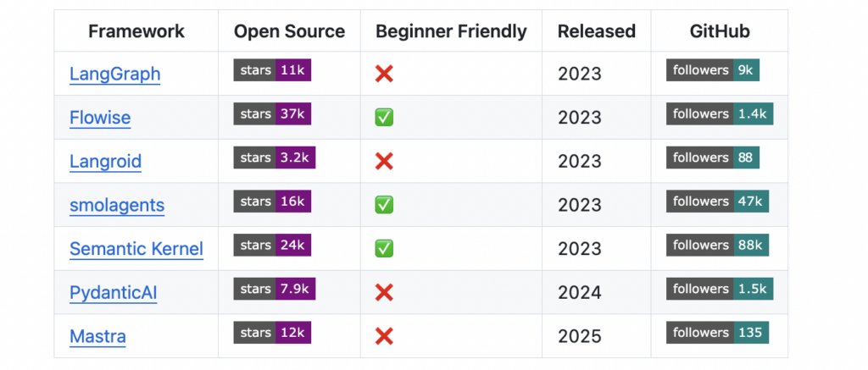This screenshot has width=868, height=370.
Task: Click LangGraph's 9k followers badge
Action: pyautogui.click(x=712, y=70)
